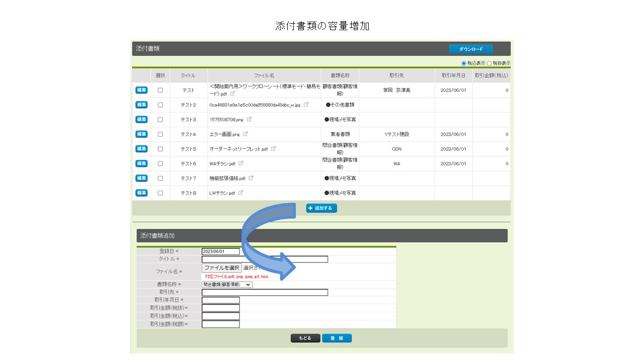This screenshot has width=644, height=362.
Task: Select the 税込表示 radio button
Action: point(464,63)
